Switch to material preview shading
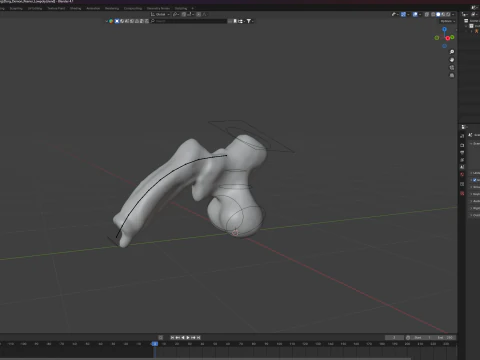This screenshot has width=480, height=360. click(443, 14)
